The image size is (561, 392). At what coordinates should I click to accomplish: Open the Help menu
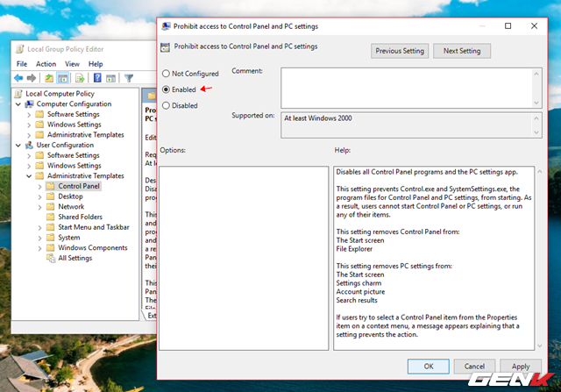coord(96,64)
